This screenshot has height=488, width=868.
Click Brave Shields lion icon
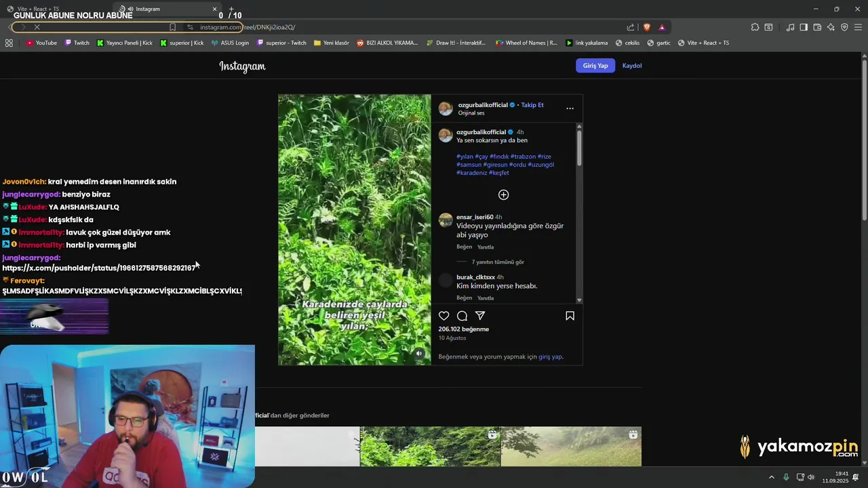[646, 27]
